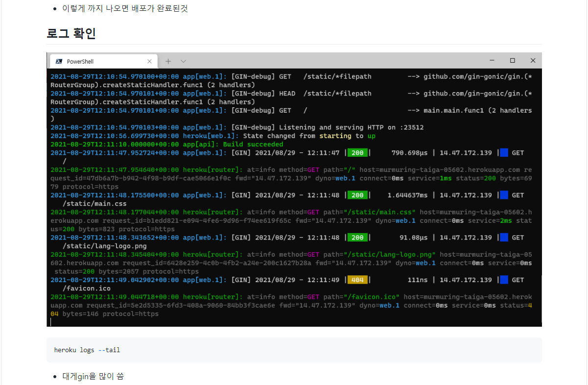Screen dimensions: 588x385
Task: Click the yellow 404 status badge
Action: (358, 280)
